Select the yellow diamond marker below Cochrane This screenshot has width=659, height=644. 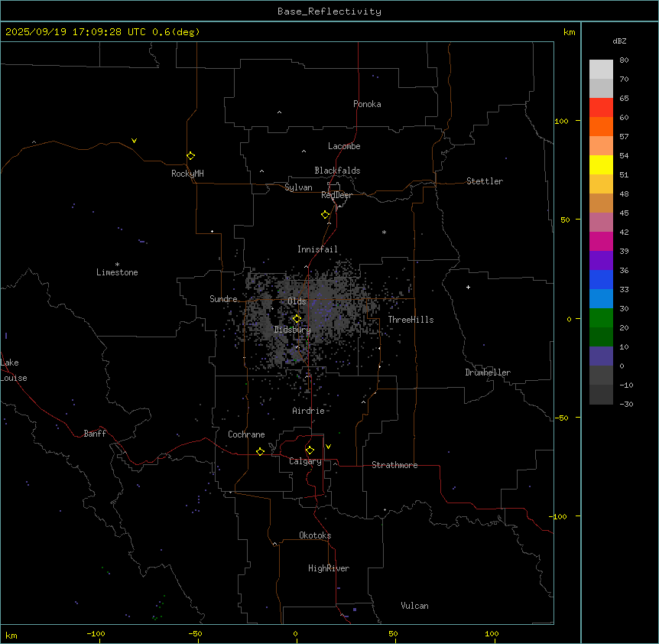[260, 452]
